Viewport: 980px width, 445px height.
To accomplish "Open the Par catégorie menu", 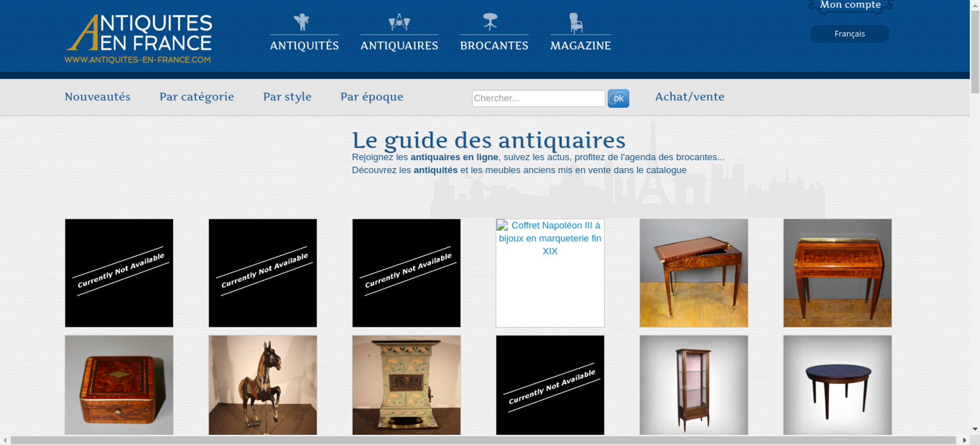I will tap(196, 97).
